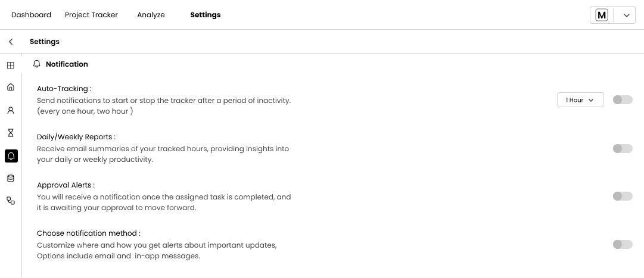
Task: Go back using the left chevron arrow
Action: click(11, 42)
